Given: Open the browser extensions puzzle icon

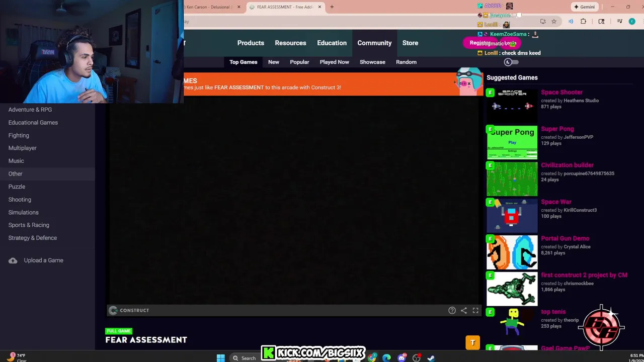Looking at the screenshot, I should coord(584,22).
